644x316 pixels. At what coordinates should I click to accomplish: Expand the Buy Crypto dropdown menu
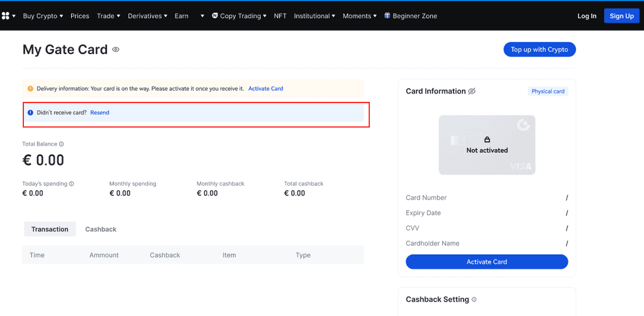point(43,16)
